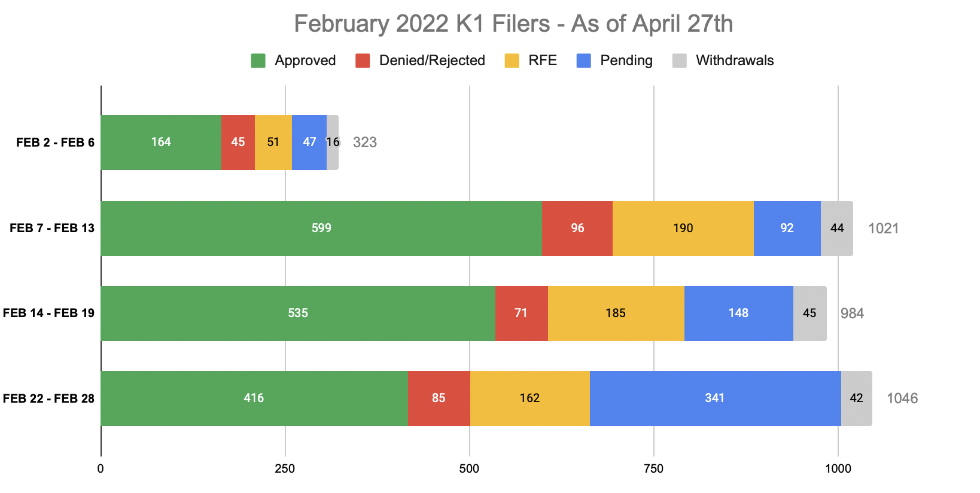This screenshot has width=980, height=493.
Task: Select the Withdrawals legend label
Action: 735,60
